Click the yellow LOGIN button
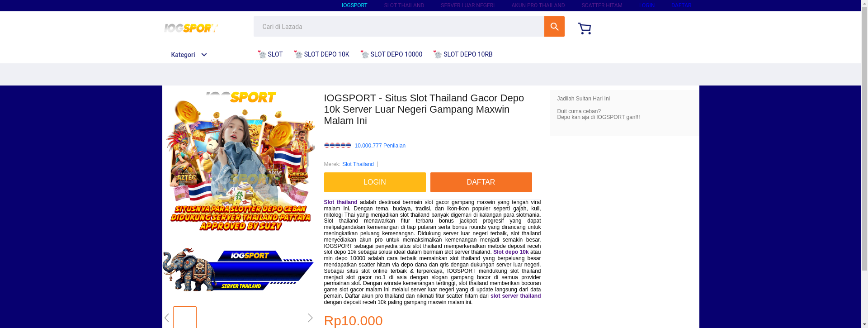868x328 pixels. (375, 182)
